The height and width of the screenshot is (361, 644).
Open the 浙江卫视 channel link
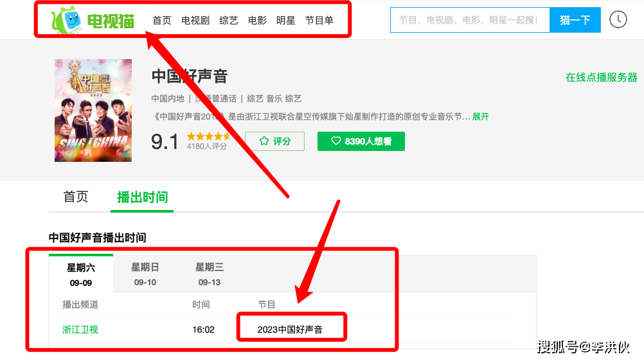pos(80,330)
